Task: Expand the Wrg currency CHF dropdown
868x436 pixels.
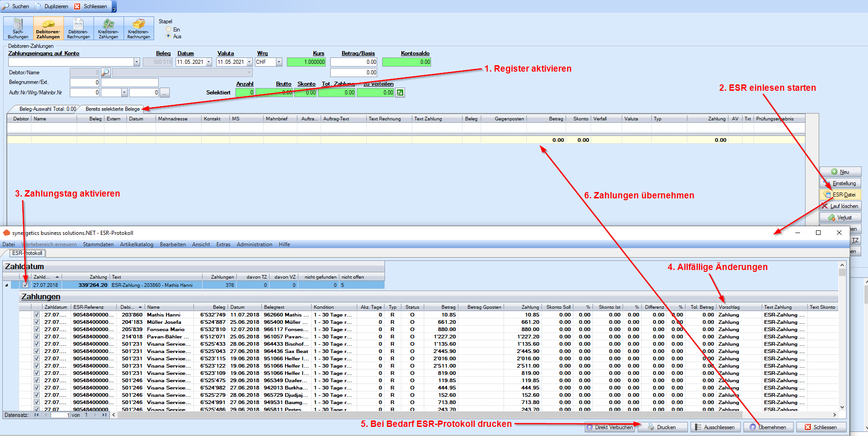Action: click(x=279, y=62)
